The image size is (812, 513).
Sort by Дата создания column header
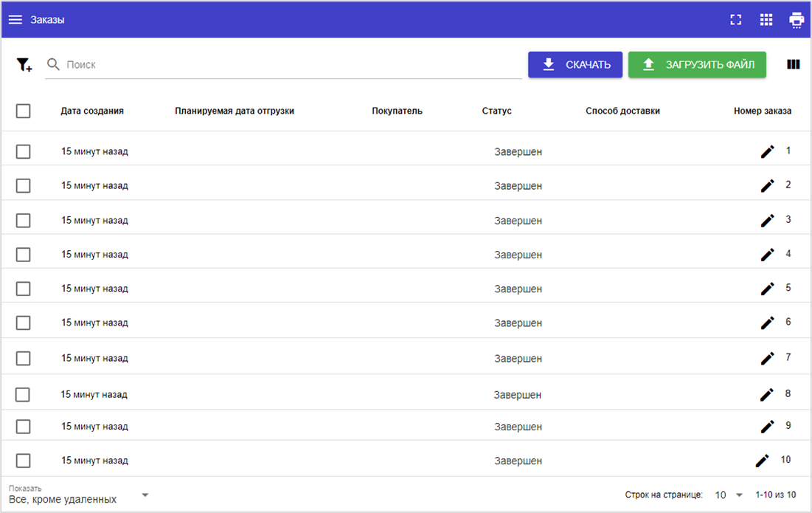click(92, 111)
